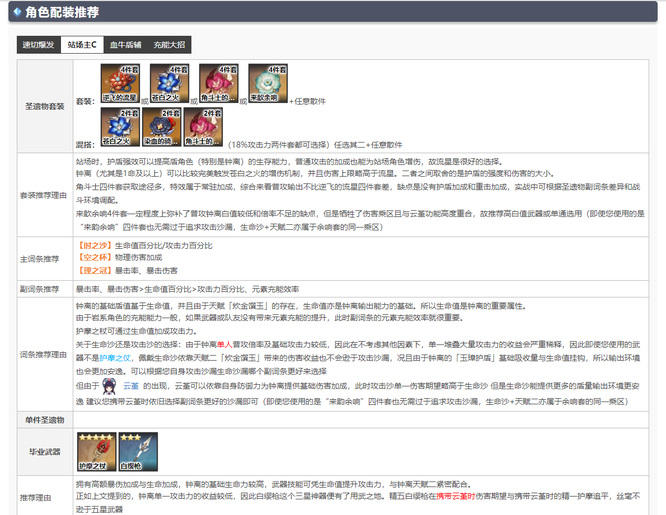Click the 云堇 character avatar in the text
Image resolution: width=666 pixels, height=515 pixels.
[x=113, y=384]
